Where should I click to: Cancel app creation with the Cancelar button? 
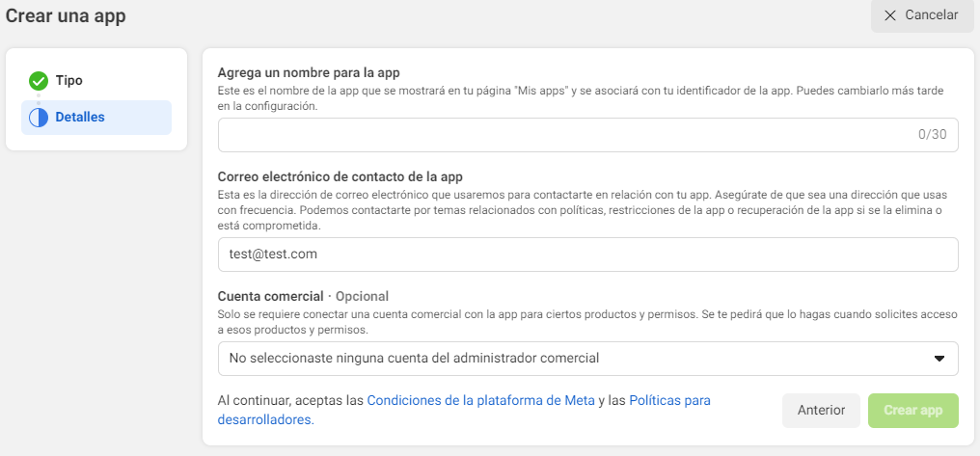click(x=922, y=15)
